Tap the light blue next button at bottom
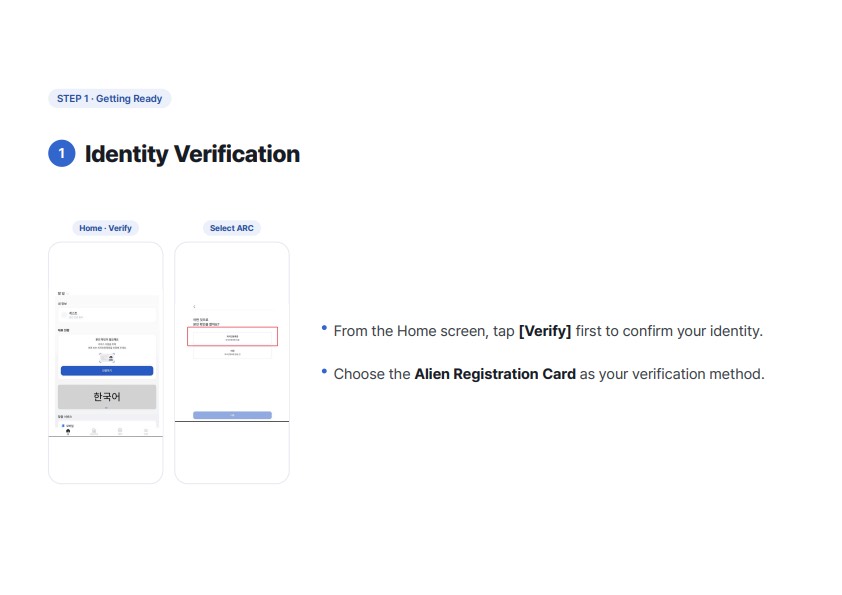Image resolution: width=842 pixels, height=595 pixels. [x=233, y=415]
